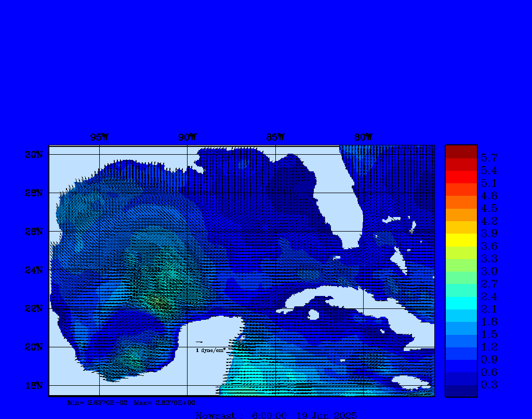Image resolution: width=532 pixels, height=419 pixels.
Task: Pick the cyan 2.1 legend color band
Action: [461, 303]
